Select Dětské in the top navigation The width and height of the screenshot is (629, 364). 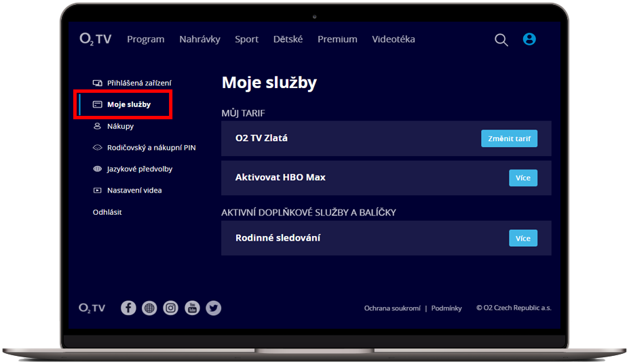tap(288, 39)
